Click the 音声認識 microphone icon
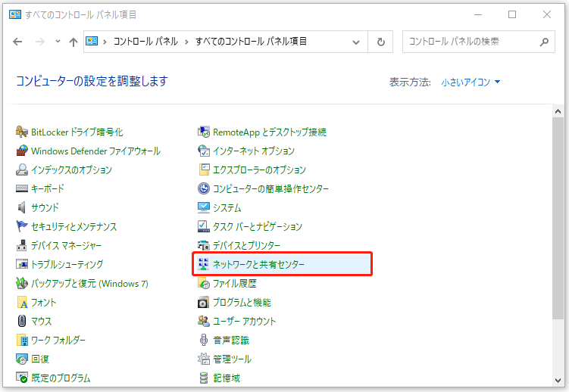Screen dimensions: 569x392 204,340
